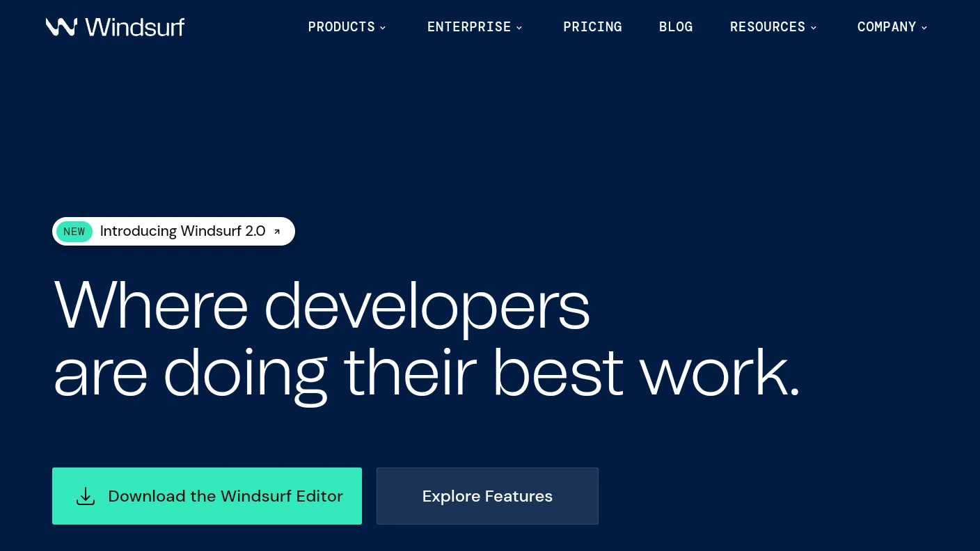This screenshot has height=551, width=980.
Task: Click the Explore Features button
Action: point(487,496)
